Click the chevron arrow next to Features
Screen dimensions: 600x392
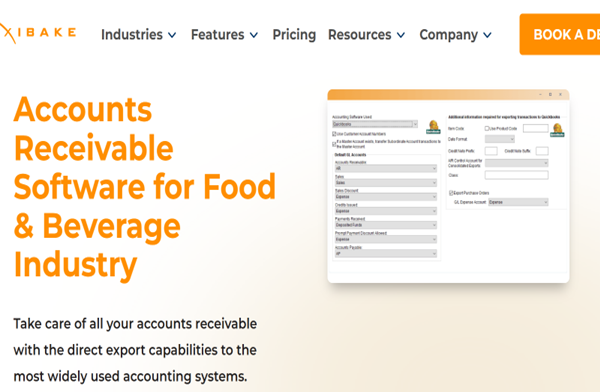(x=254, y=35)
